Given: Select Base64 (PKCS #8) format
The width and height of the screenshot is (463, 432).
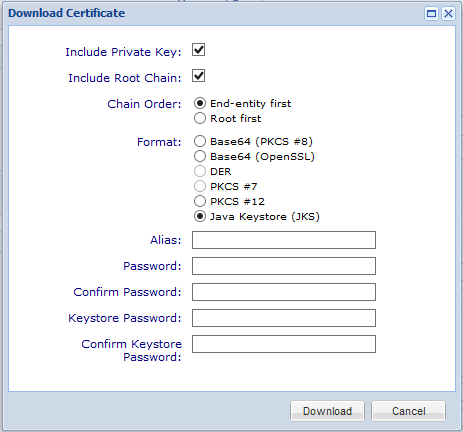Looking at the screenshot, I should coord(200,141).
